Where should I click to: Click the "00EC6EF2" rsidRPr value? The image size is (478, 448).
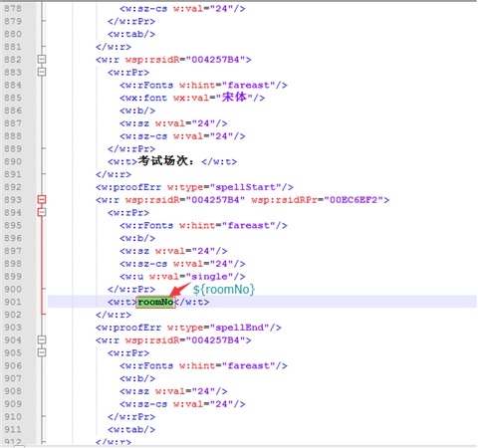(x=354, y=200)
